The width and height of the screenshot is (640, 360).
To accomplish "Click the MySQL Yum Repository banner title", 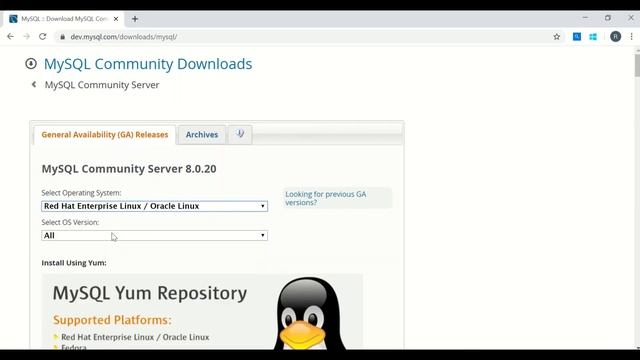I will pyautogui.click(x=150, y=293).
